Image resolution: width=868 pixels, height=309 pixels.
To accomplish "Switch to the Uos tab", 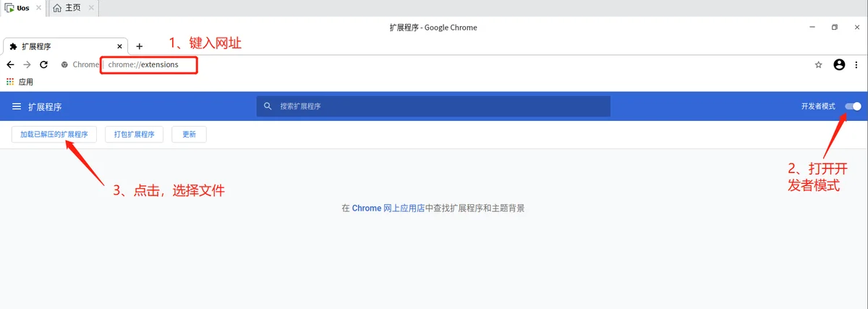I will pos(24,9).
